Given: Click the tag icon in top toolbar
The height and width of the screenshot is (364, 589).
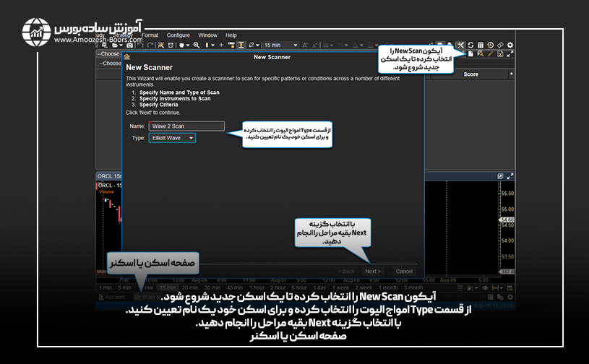Looking at the screenshot, I should [x=500, y=45].
